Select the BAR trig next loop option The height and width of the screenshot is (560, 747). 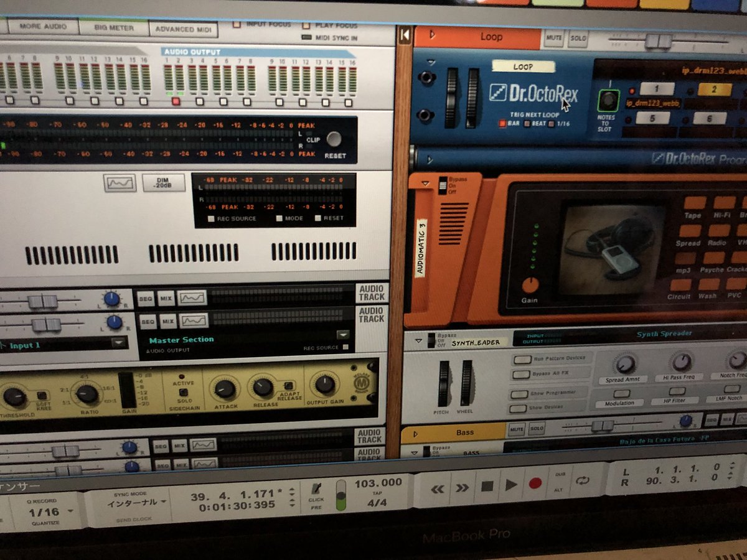click(x=502, y=123)
